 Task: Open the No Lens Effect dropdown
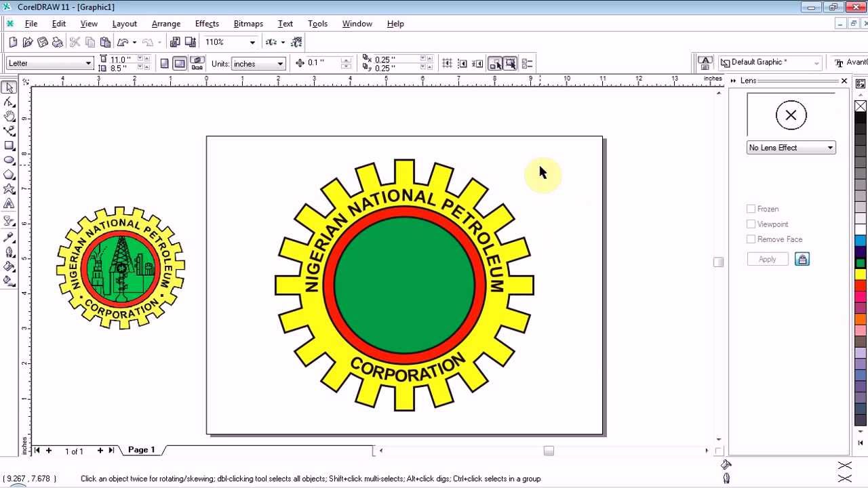pyautogui.click(x=830, y=148)
